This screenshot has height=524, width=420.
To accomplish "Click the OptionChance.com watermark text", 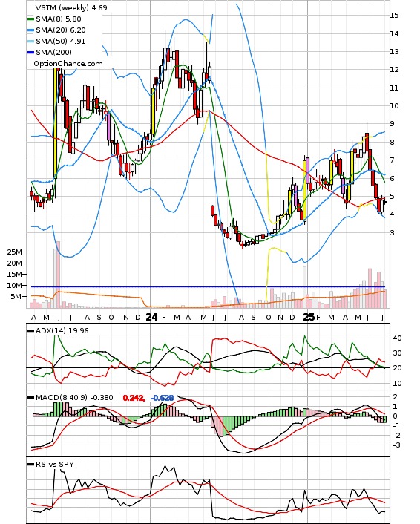I will click(x=68, y=64).
